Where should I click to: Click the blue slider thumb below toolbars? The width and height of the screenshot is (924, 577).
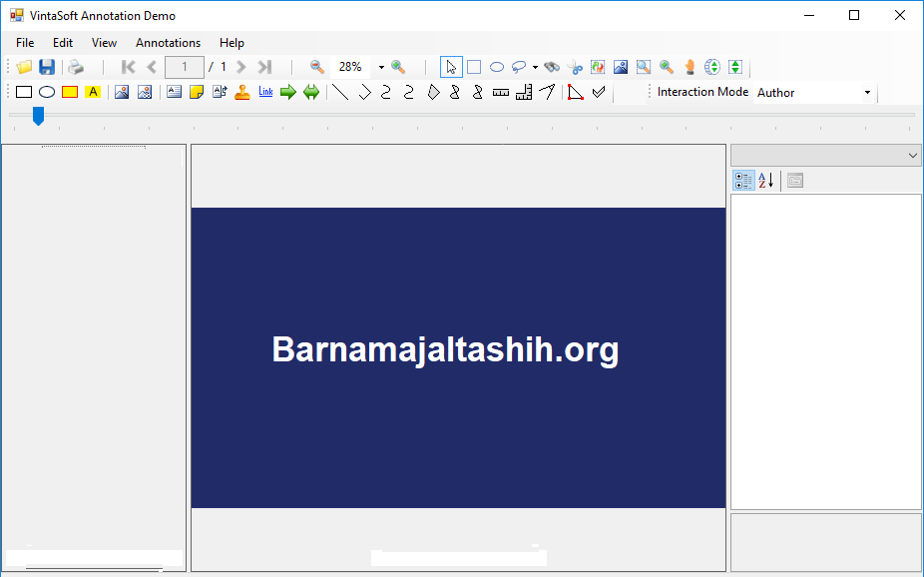[x=38, y=116]
